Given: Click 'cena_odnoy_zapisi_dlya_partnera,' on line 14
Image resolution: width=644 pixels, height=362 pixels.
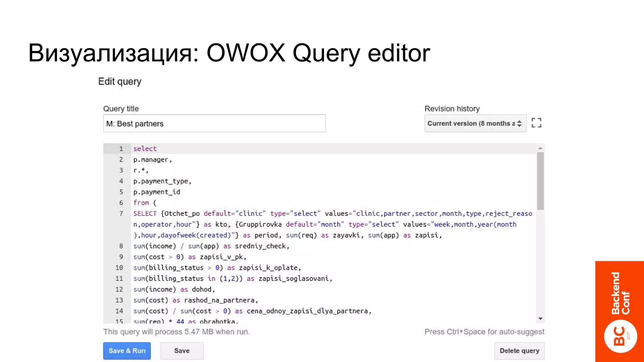Looking at the screenshot, I should click(x=309, y=311).
